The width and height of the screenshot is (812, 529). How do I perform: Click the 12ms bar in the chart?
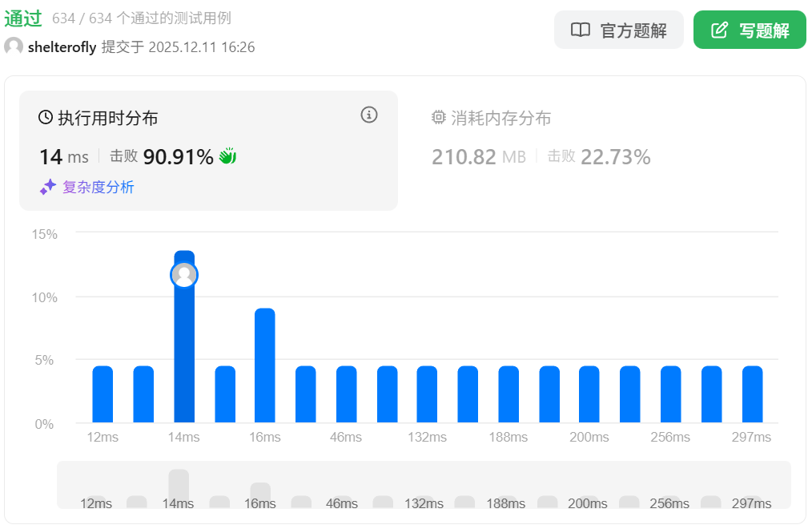103,394
